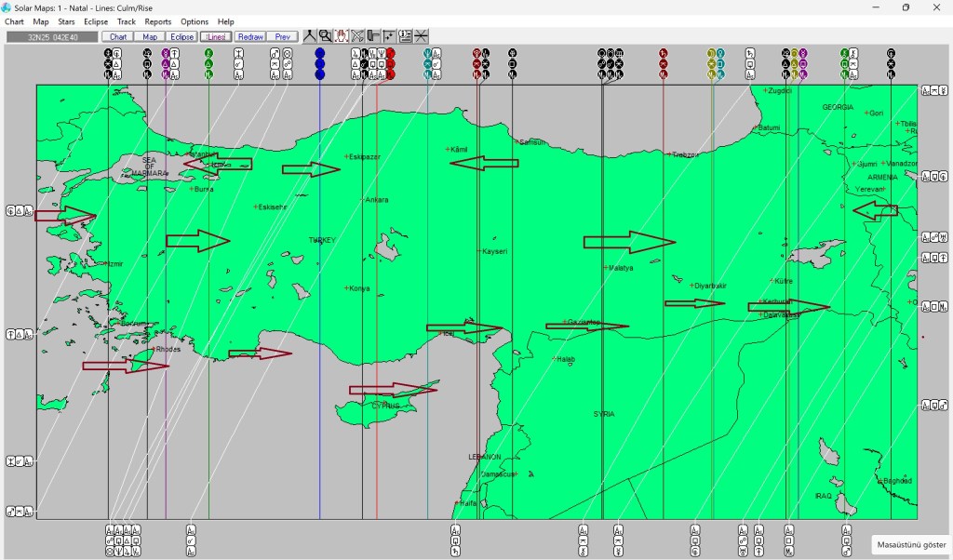Open the Help menu
This screenshot has width=953, height=560.
pos(226,21)
